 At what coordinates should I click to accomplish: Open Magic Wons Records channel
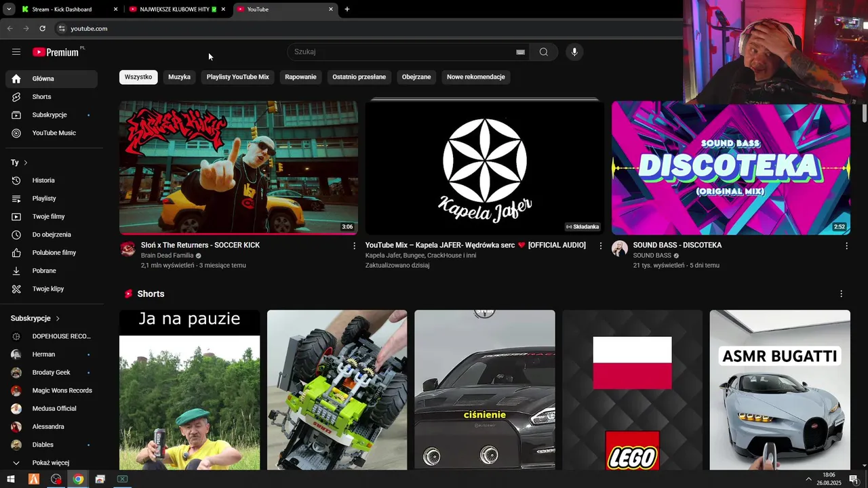coord(52,390)
